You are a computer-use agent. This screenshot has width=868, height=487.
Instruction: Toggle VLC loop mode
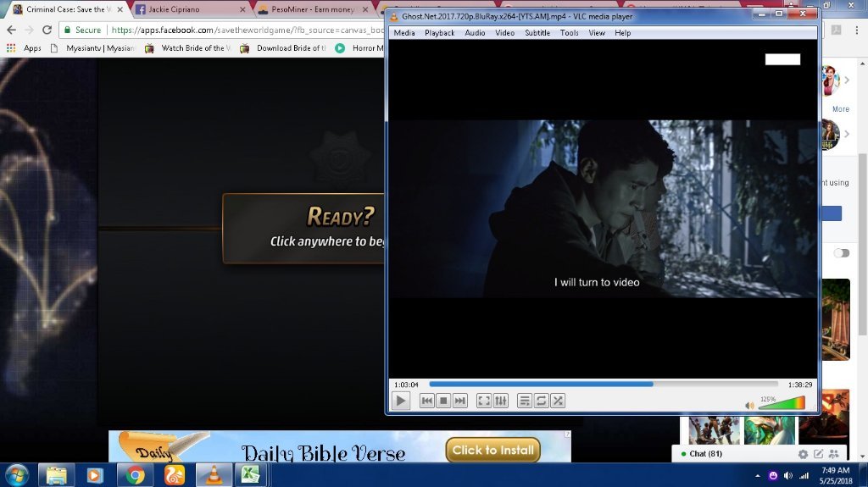click(542, 401)
